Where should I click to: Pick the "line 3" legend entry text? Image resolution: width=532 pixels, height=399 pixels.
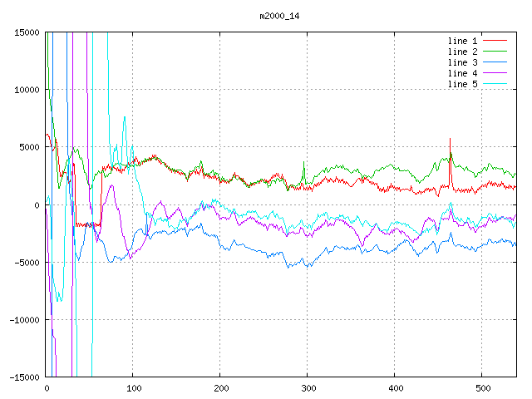click(462, 62)
